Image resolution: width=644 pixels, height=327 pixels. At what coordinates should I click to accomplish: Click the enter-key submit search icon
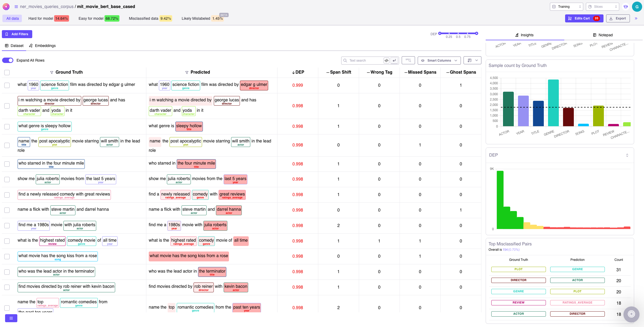pyautogui.click(x=394, y=61)
